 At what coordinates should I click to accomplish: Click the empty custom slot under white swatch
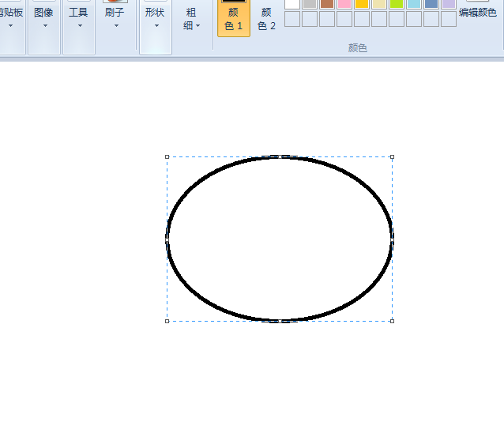292,19
